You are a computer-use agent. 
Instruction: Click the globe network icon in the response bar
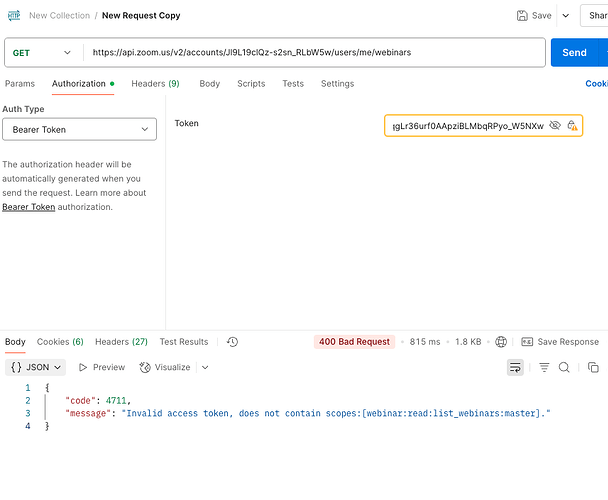pyautogui.click(x=501, y=342)
